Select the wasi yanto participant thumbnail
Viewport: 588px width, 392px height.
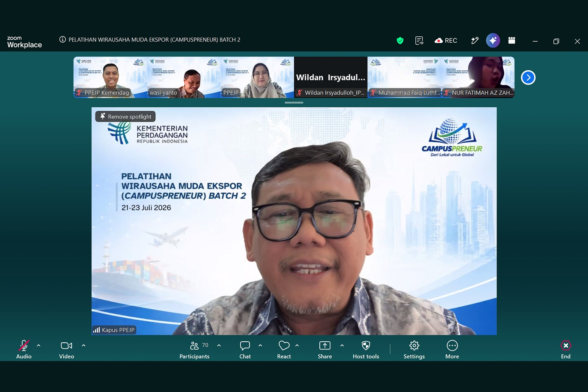click(x=184, y=77)
